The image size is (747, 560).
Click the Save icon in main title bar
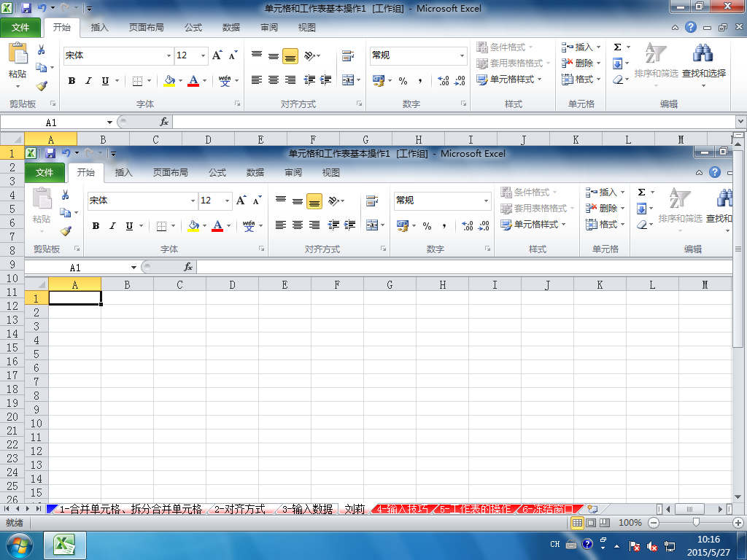tap(26, 8)
